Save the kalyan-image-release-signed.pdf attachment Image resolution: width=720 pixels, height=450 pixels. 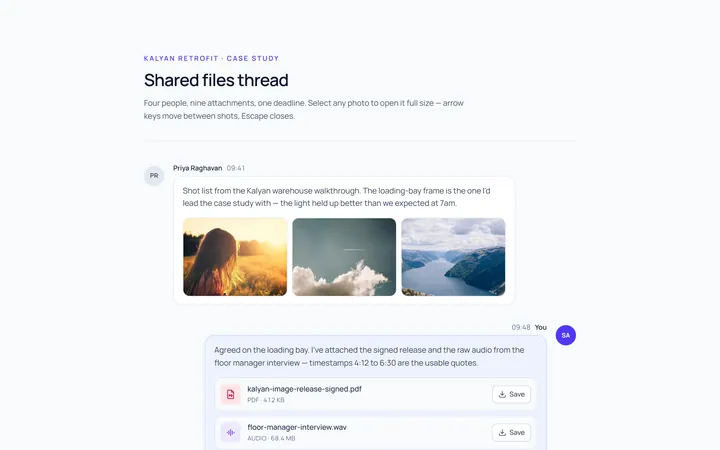coord(512,394)
